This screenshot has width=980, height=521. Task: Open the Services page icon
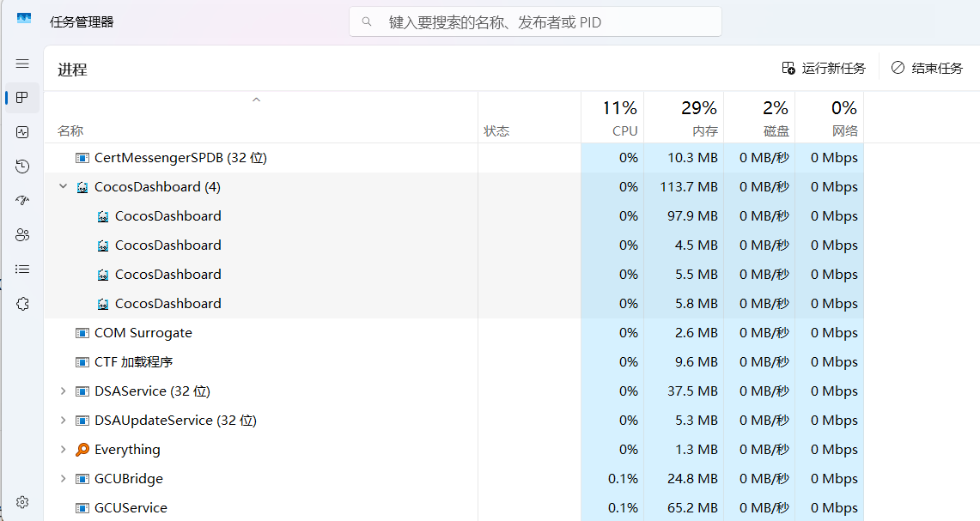pyautogui.click(x=22, y=304)
